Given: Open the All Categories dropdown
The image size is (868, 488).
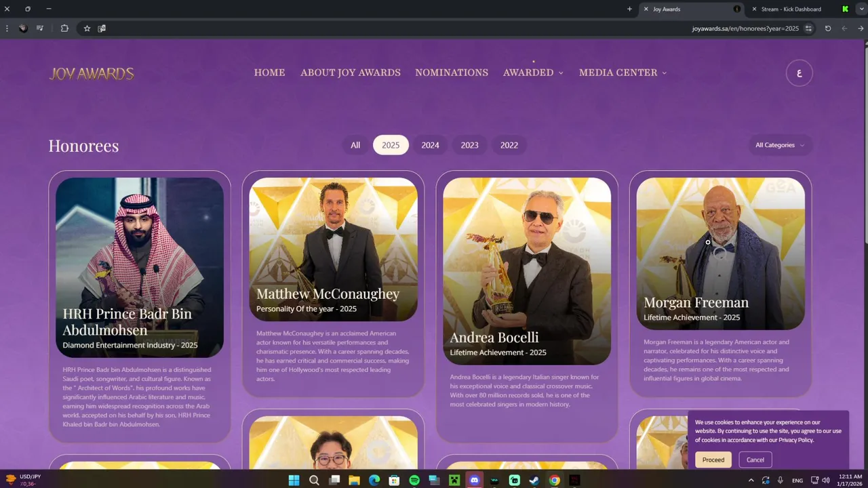Looking at the screenshot, I should click(x=780, y=145).
